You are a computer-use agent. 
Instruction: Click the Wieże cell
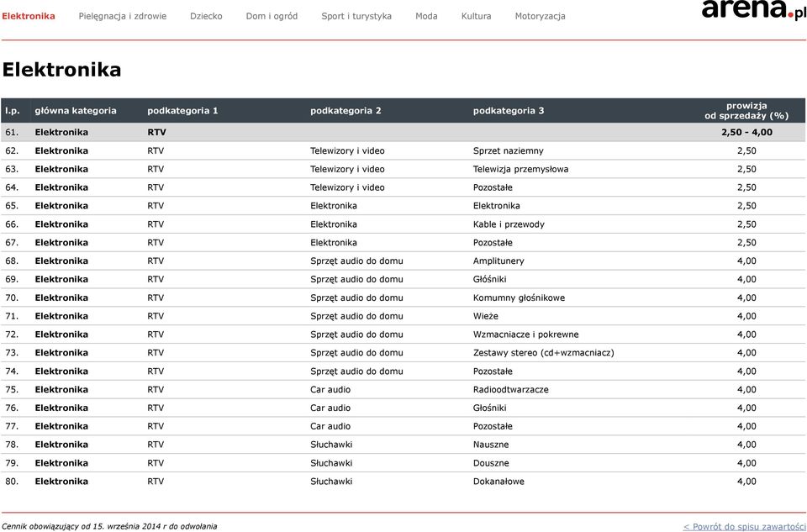tap(485, 316)
